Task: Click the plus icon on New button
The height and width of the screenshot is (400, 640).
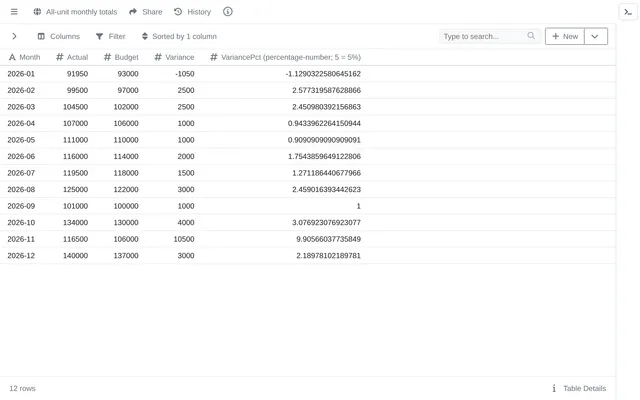Action: point(556,36)
